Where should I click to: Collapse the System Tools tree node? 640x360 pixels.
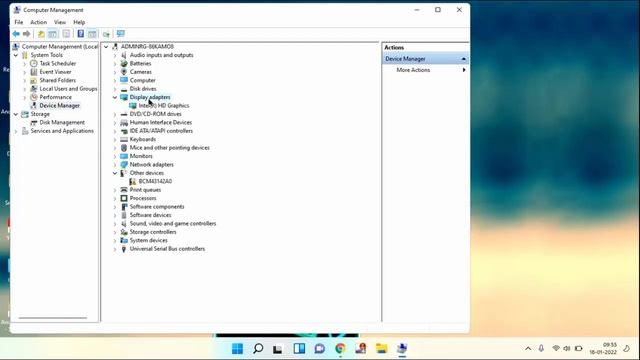(16, 55)
